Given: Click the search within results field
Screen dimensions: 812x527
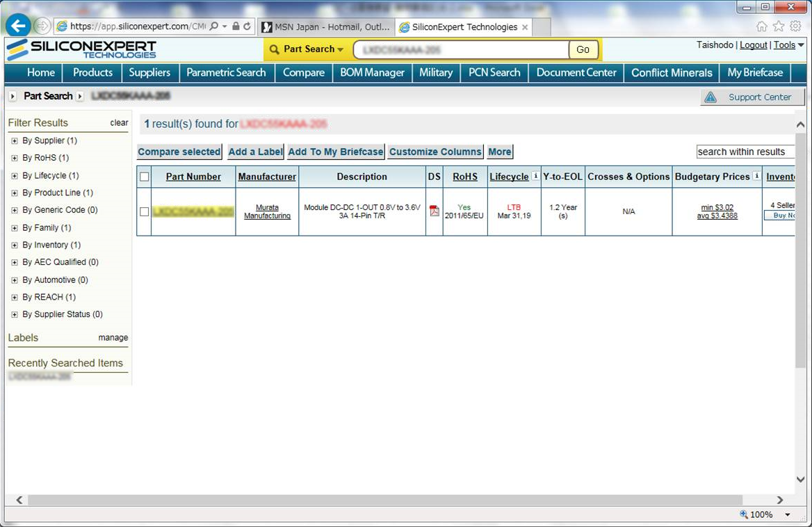Looking at the screenshot, I should click(745, 152).
